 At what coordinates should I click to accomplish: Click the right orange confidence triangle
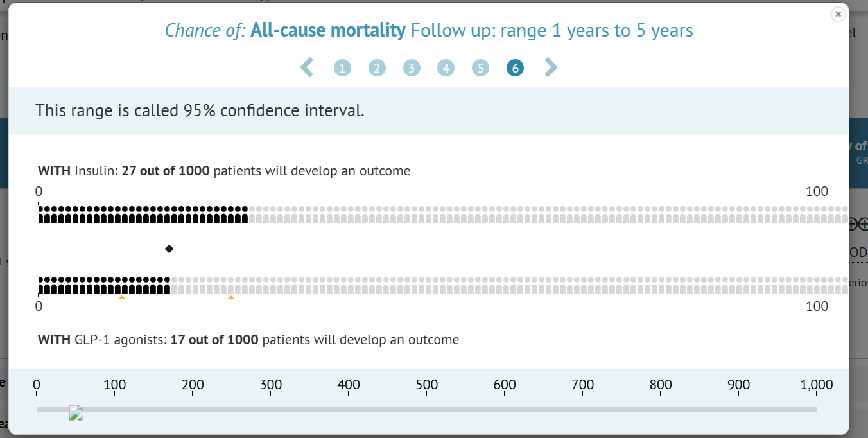(x=231, y=297)
